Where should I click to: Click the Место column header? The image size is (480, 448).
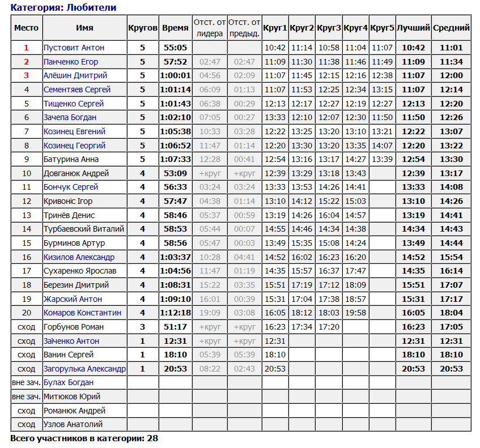[x=26, y=28]
